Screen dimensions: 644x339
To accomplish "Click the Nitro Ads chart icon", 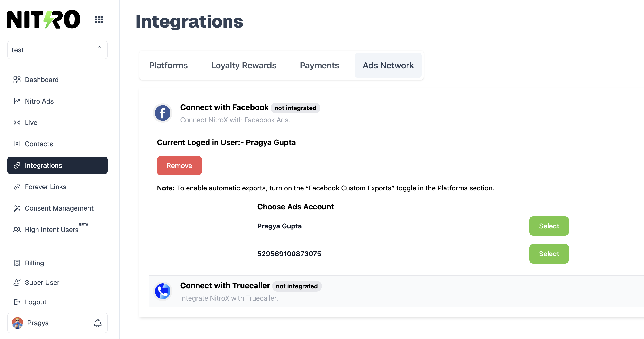I will (x=17, y=101).
